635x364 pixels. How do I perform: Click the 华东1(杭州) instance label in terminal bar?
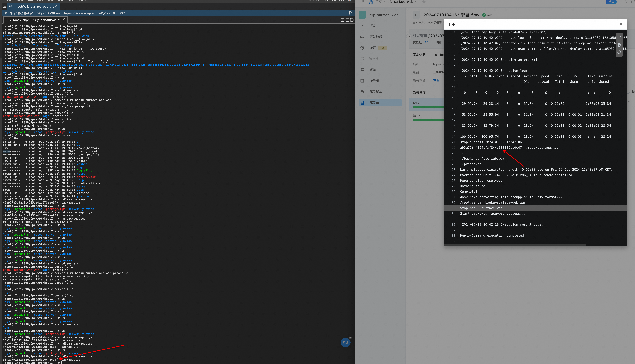click(36, 13)
